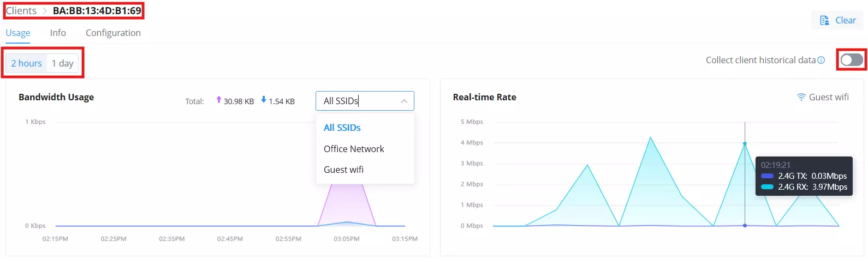Click the purple upload arrow icon
The height and width of the screenshot is (259, 868).
[219, 100]
